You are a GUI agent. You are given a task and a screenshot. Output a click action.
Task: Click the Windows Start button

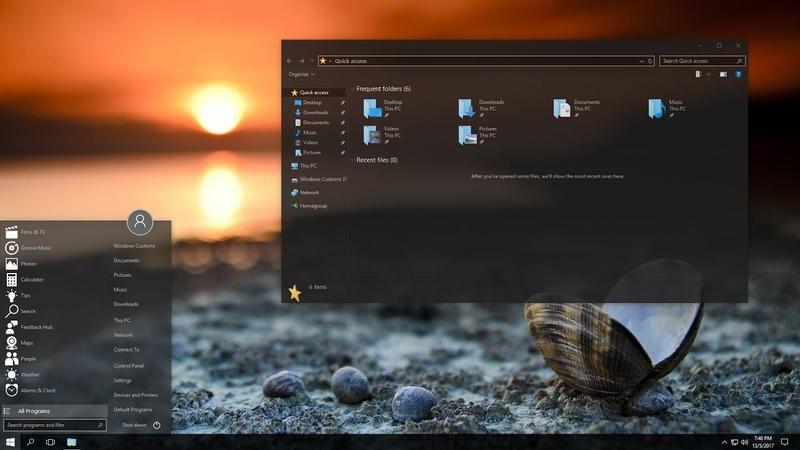point(10,442)
